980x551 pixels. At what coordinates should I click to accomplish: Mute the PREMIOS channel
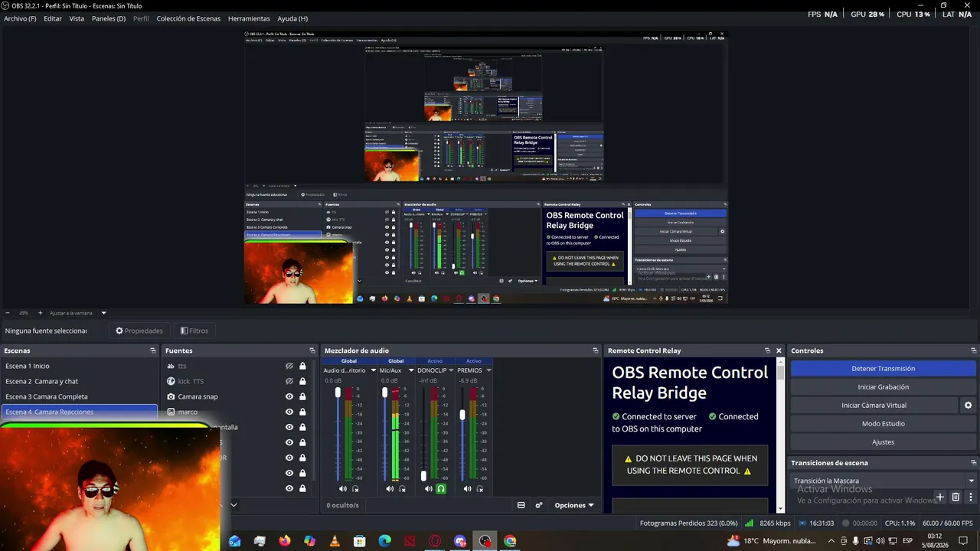coord(468,489)
